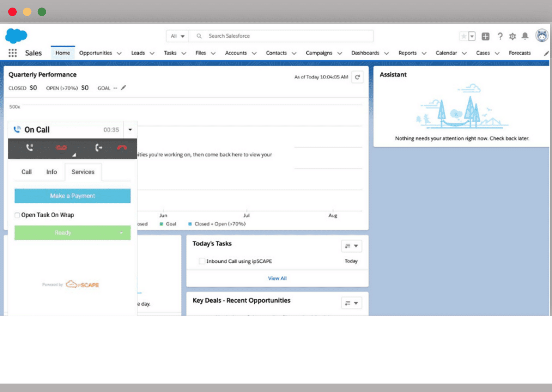
Task: Open the Files tab
Action: pos(201,53)
